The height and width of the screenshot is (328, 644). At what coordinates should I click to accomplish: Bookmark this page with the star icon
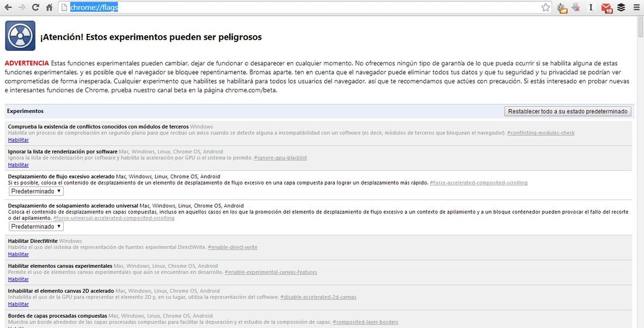[x=546, y=8]
